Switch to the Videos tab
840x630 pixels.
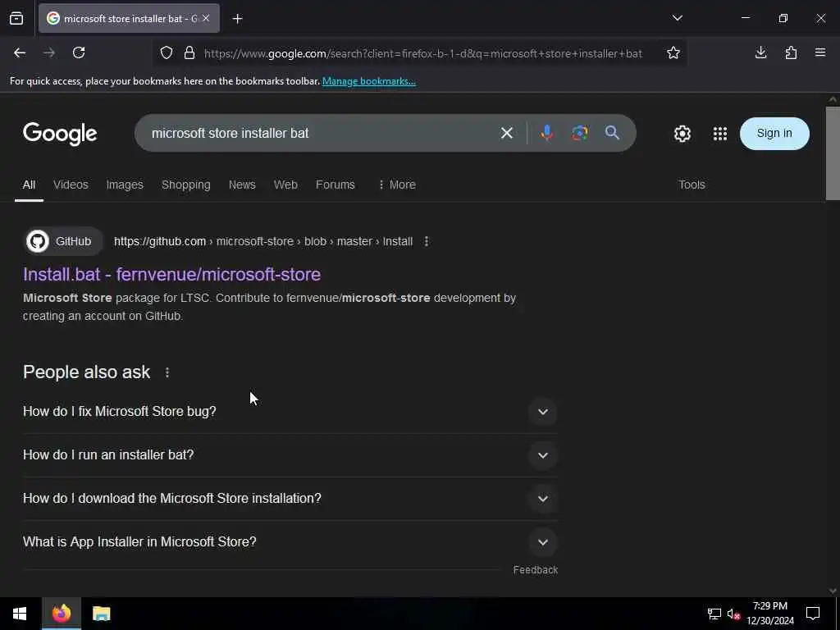click(71, 185)
